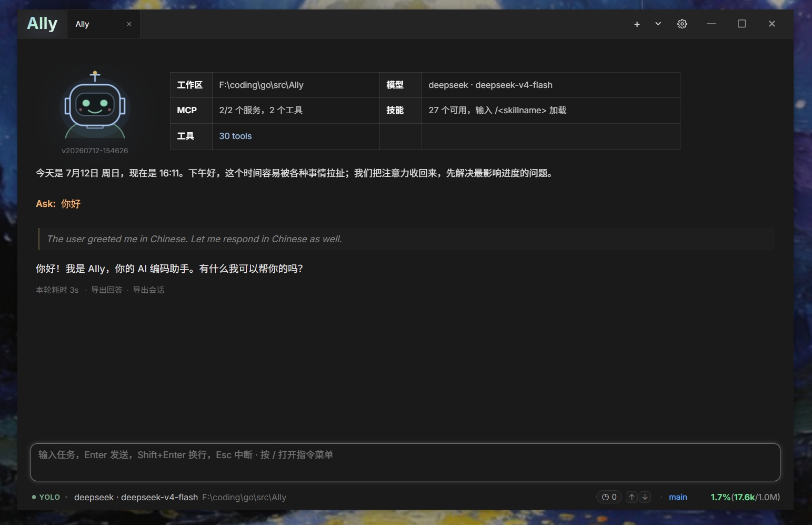812x525 pixels.
Task: Click the down arrow button in status bar
Action: [x=645, y=497]
